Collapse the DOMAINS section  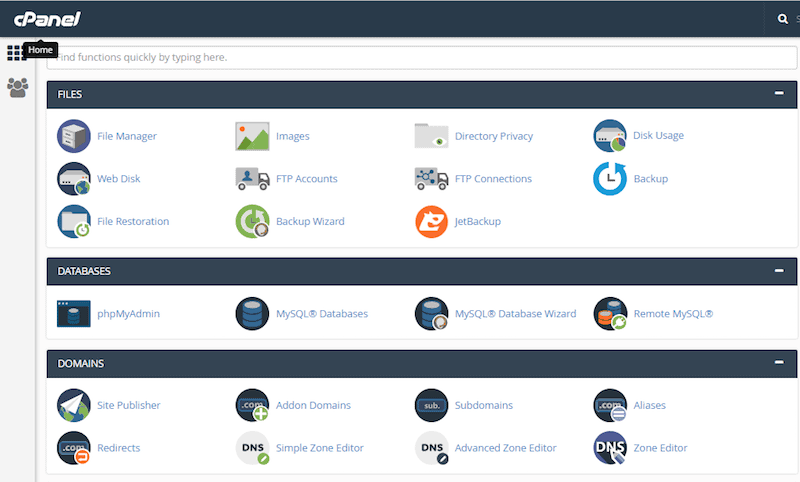point(779,362)
